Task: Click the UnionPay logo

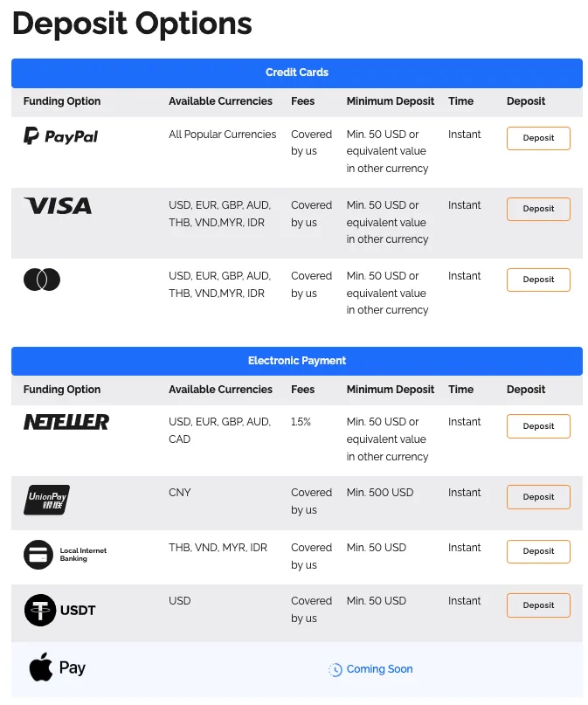Action: pyautogui.click(x=47, y=500)
